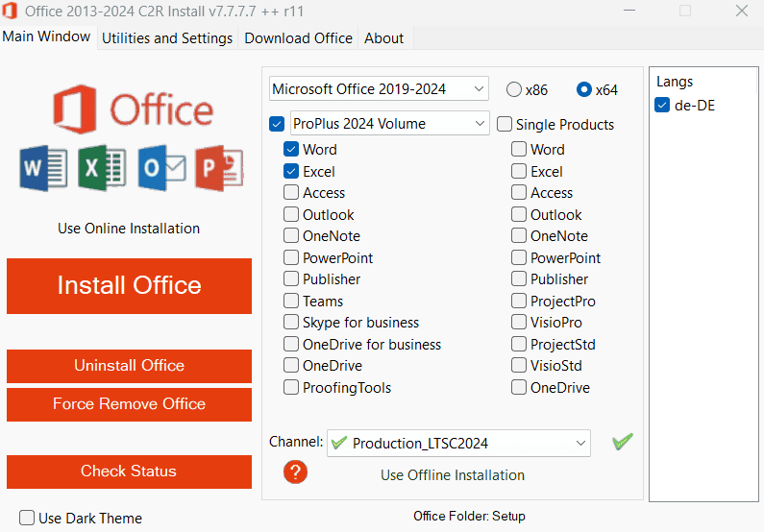Image resolution: width=764 pixels, height=532 pixels.
Task: Check Publisher in the ProPlus suite list
Action: [291, 278]
